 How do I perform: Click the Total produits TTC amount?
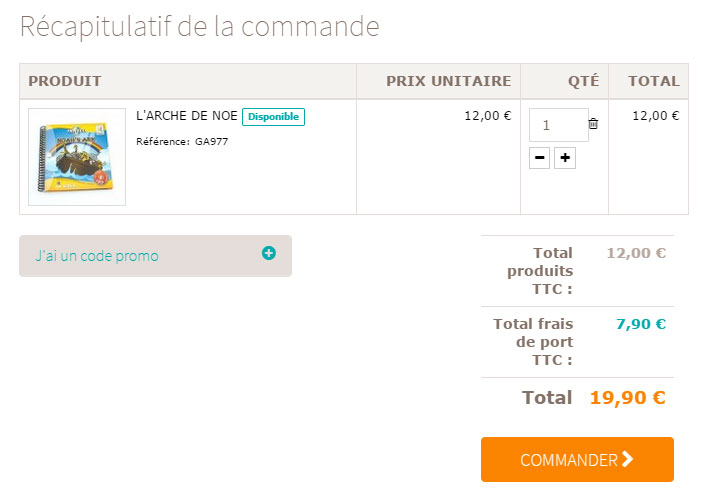pyautogui.click(x=636, y=253)
